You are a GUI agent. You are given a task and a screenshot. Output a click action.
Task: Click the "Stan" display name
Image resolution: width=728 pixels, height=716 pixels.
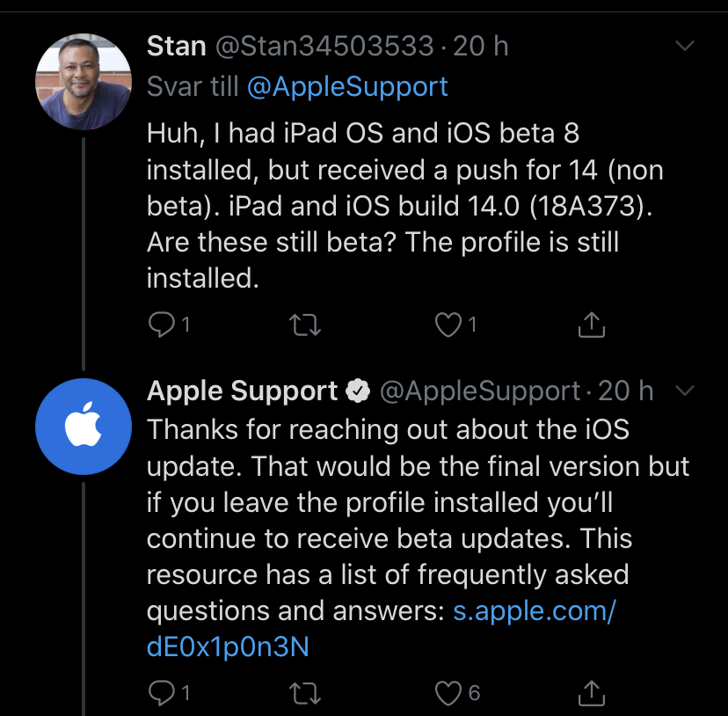[177, 46]
